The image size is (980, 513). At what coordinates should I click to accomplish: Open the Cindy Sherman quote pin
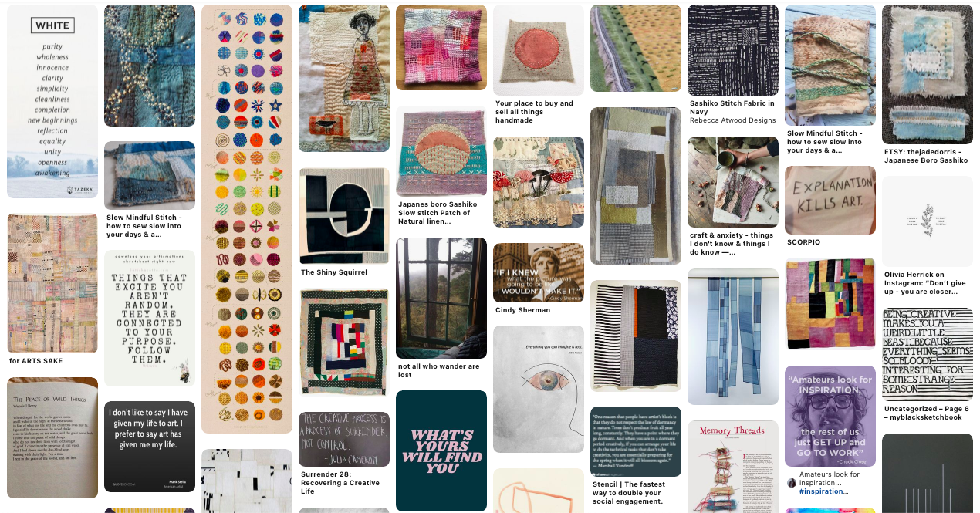pos(539,272)
